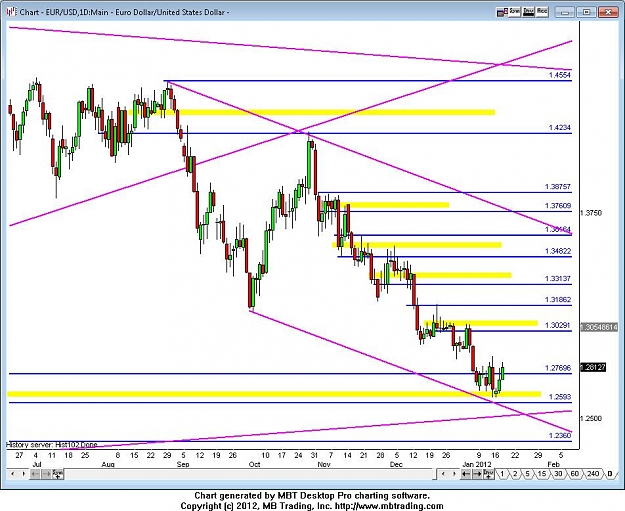The height and width of the screenshot is (511, 625).
Task: Select the 30 minute timeframe tab
Action: coord(558,474)
